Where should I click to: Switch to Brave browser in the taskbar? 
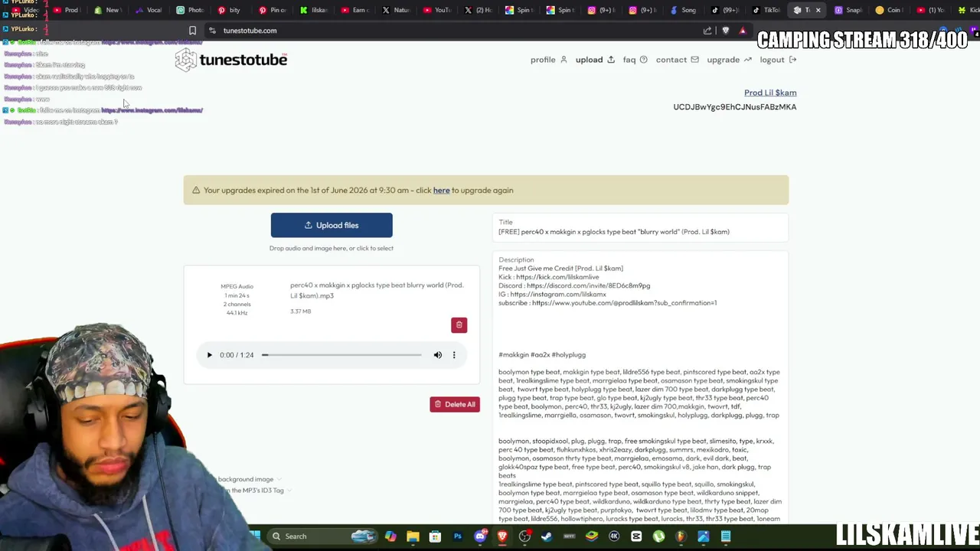[x=502, y=536]
